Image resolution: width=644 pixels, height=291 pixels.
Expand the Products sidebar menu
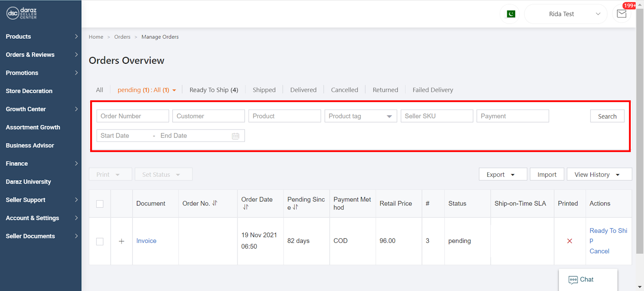coord(41,37)
